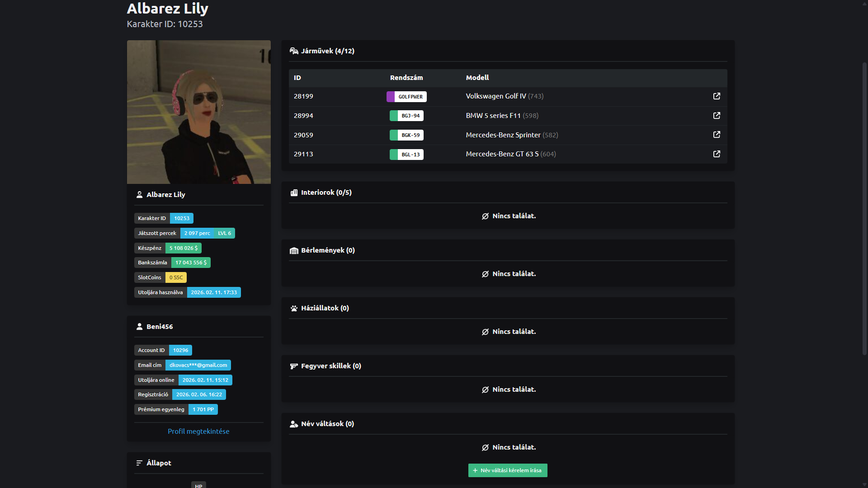Screen dimensions: 868x488
Task: Click the Karakter ID 10253 badge
Action: 182,218
